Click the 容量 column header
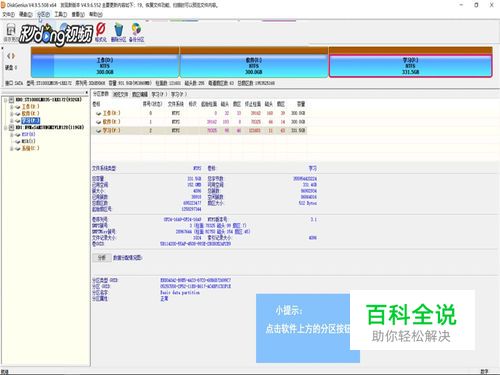This screenshot has width=500, height=375. click(x=301, y=104)
